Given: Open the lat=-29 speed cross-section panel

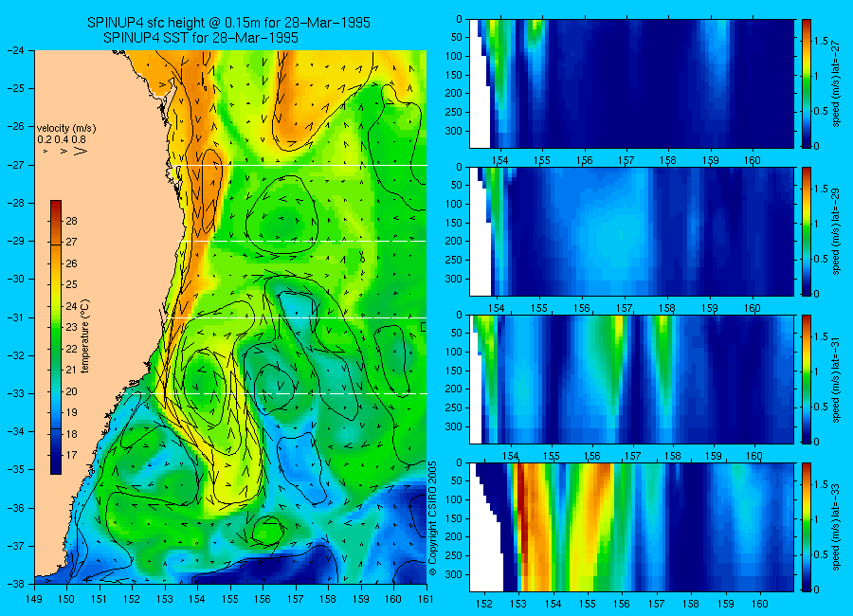Looking at the screenshot, I should pos(631,231).
